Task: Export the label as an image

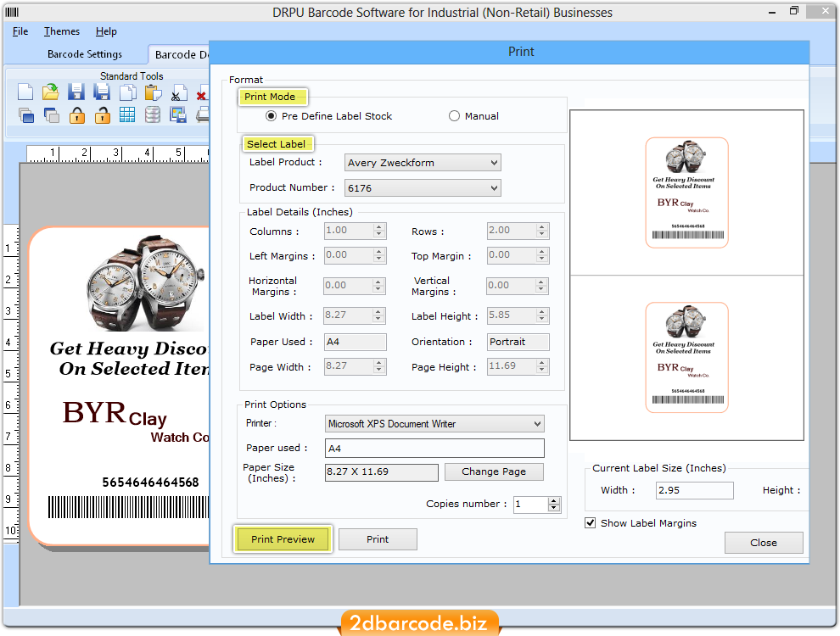Action: tap(178, 114)
